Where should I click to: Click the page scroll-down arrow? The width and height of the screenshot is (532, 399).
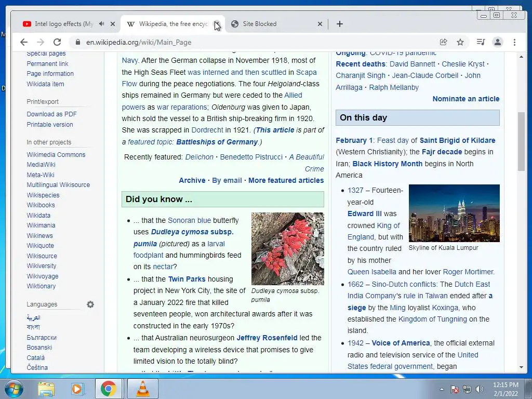pyautogui.click(x=521, y=367)
